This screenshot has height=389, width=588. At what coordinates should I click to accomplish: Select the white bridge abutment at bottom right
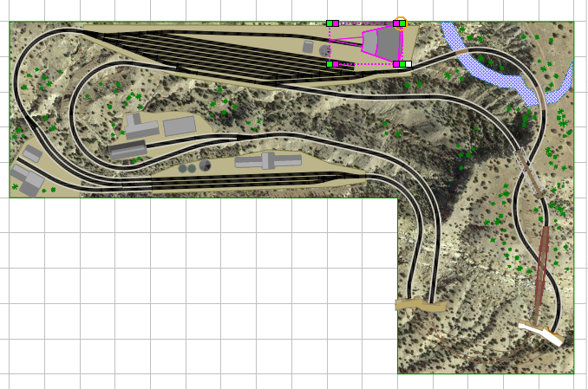[x=542, y=334]
